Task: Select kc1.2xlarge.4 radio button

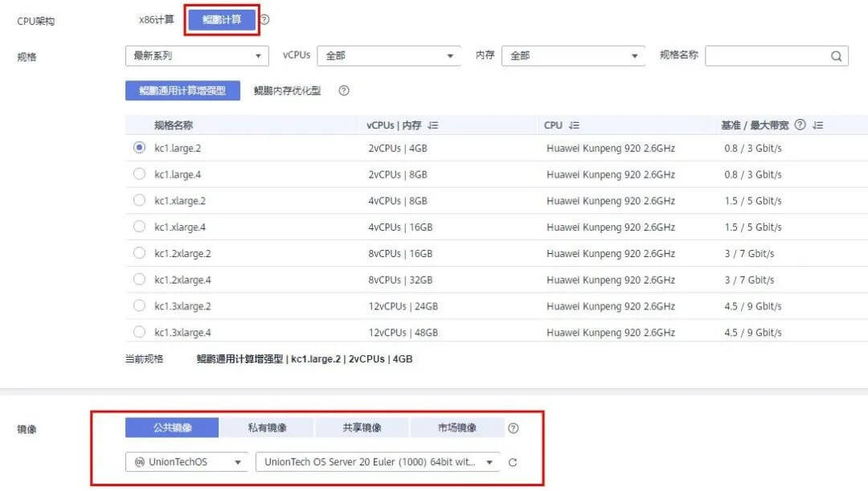Action: (140, 279)
